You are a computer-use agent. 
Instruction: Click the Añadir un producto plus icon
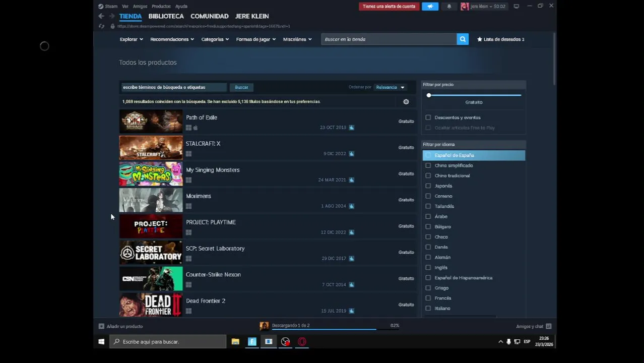click(101, 326)
